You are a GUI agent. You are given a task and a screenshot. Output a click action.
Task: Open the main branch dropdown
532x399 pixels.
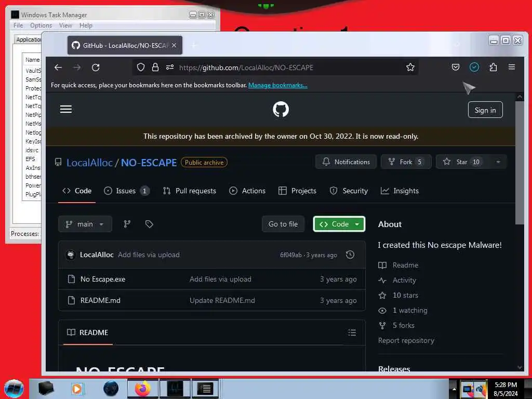[85, 224]
